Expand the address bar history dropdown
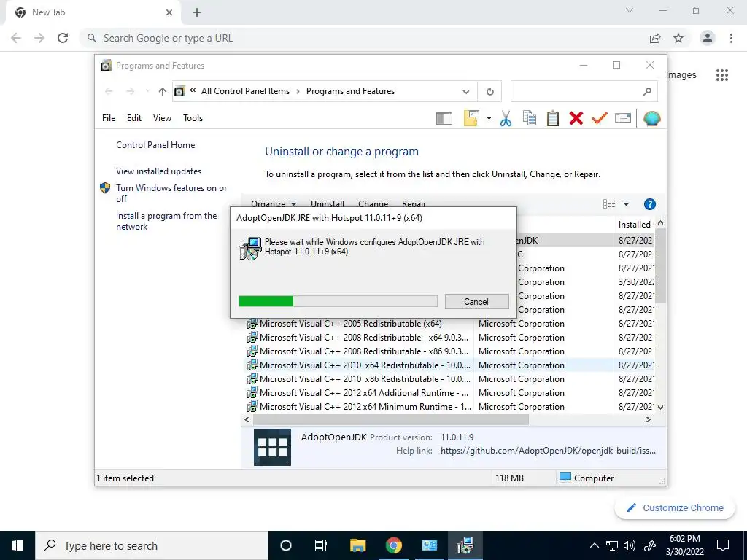This screenshot has height=560, width=747. (x=466, y=92)
